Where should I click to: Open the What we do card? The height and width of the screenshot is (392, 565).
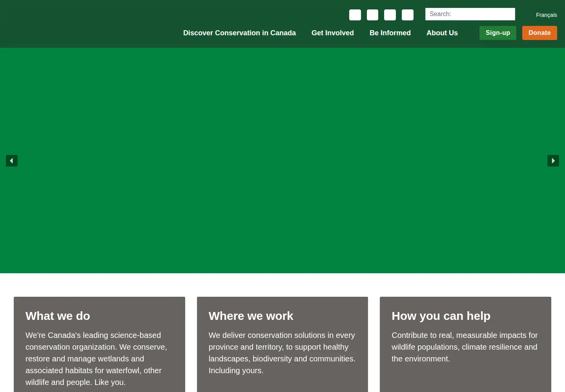(99, 344)
